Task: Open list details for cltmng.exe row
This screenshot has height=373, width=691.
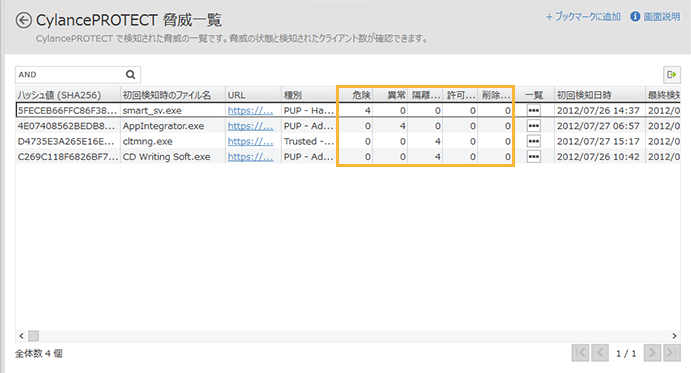Action: coord(534,142)
